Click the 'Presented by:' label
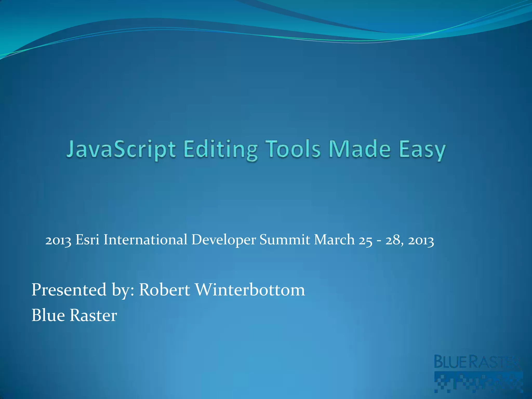 (x=83, y=290)
